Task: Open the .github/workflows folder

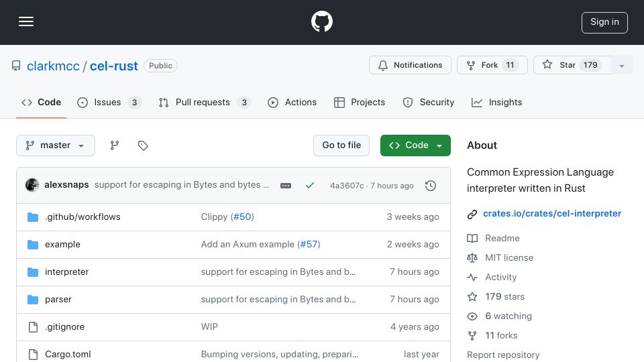Action: [83, 217]
